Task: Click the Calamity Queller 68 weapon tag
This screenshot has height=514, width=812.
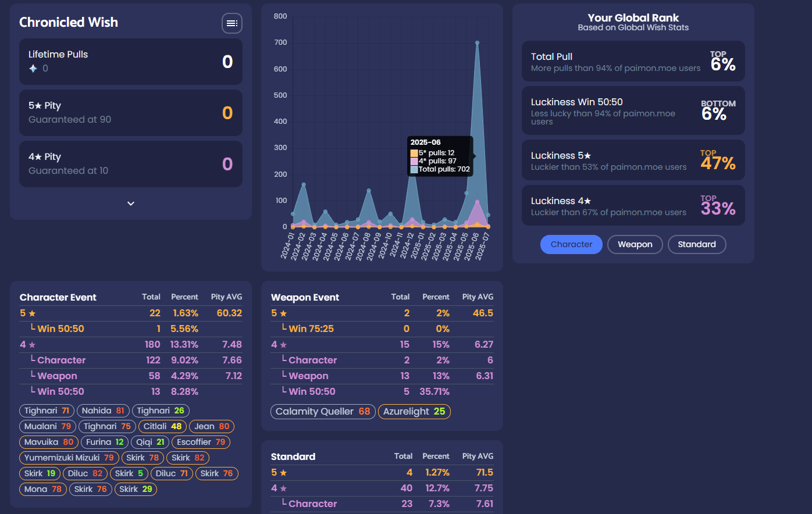Action: point(323,412)
